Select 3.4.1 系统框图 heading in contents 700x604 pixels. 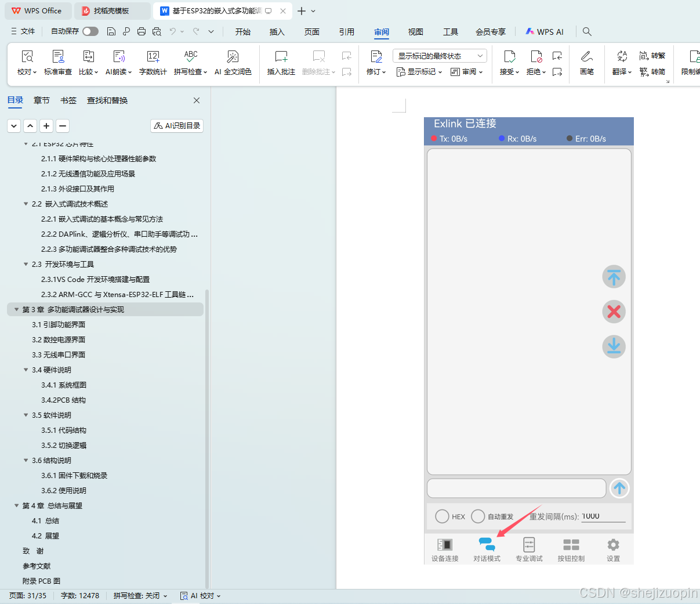point(64,385)
